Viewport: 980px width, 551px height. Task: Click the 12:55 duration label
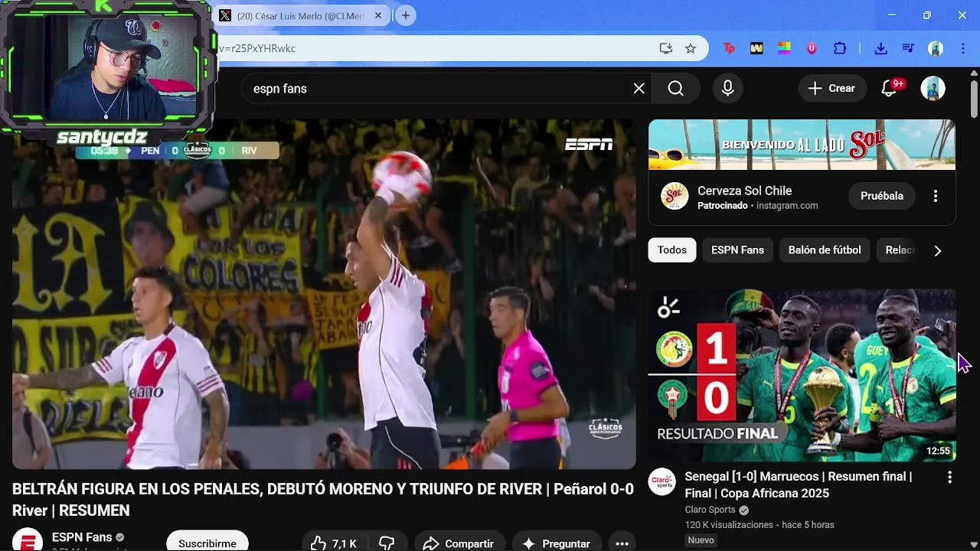pyautogui.click(x=938, y=451)
